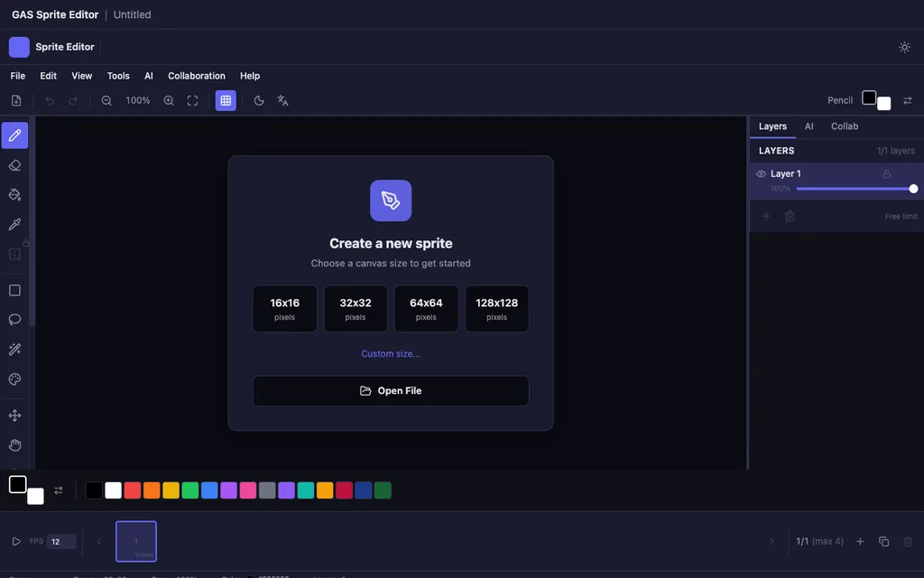Select frame 1 thumbnail
The height and width of the screenshot is (578, 924).
point(136,542)
